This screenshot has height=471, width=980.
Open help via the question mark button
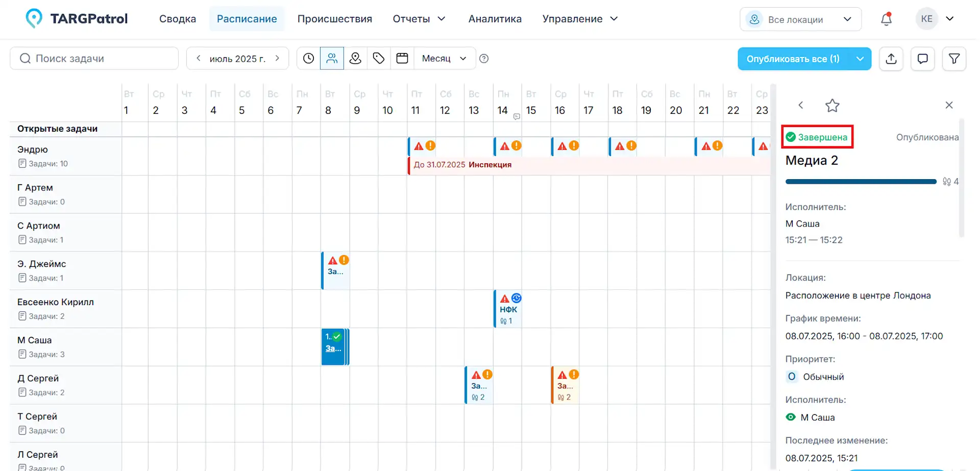pyautogui.click(x=484, y=58)
